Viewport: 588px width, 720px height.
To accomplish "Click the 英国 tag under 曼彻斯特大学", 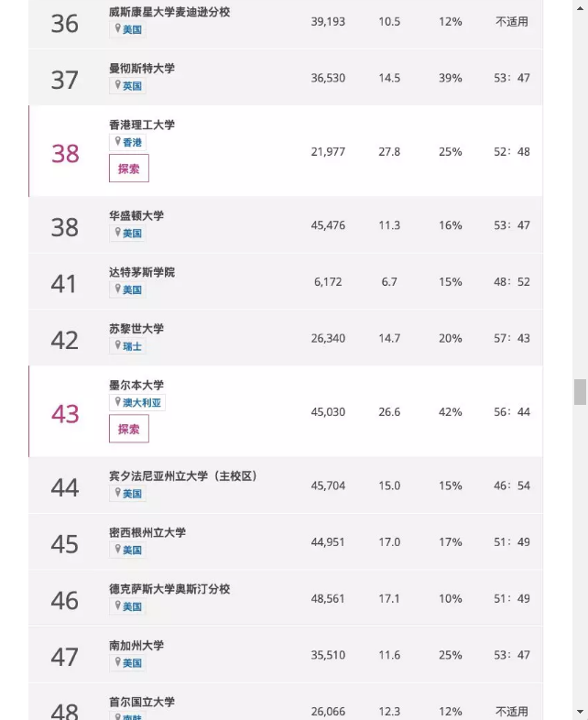I will point(132,86).
